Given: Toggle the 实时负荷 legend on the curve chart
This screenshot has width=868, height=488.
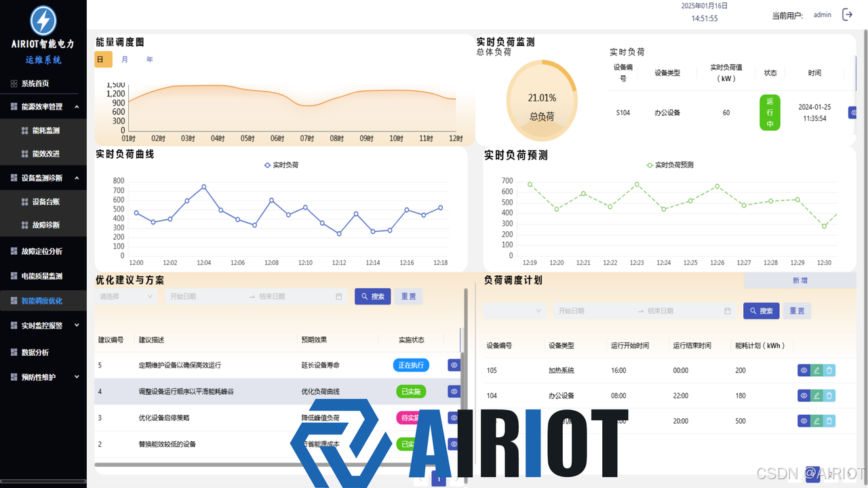Looking at the screenshot, I should (x=281, y=165).
